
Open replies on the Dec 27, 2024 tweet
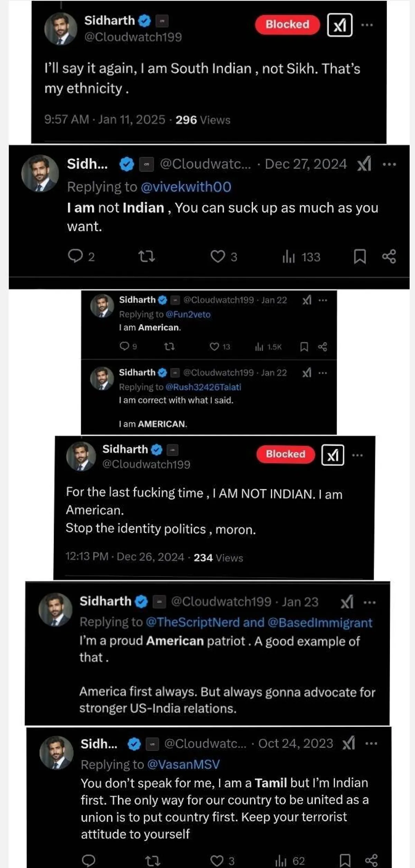click(75, 257)
